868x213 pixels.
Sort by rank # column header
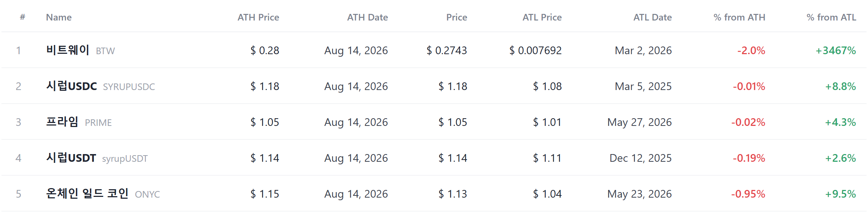[22, 17]
